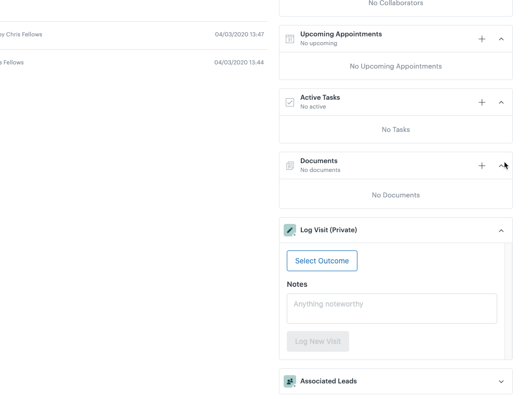This screenshot has height=399, width=532.
Task: Click the Documents paper icon
Action: pos(290,165)
